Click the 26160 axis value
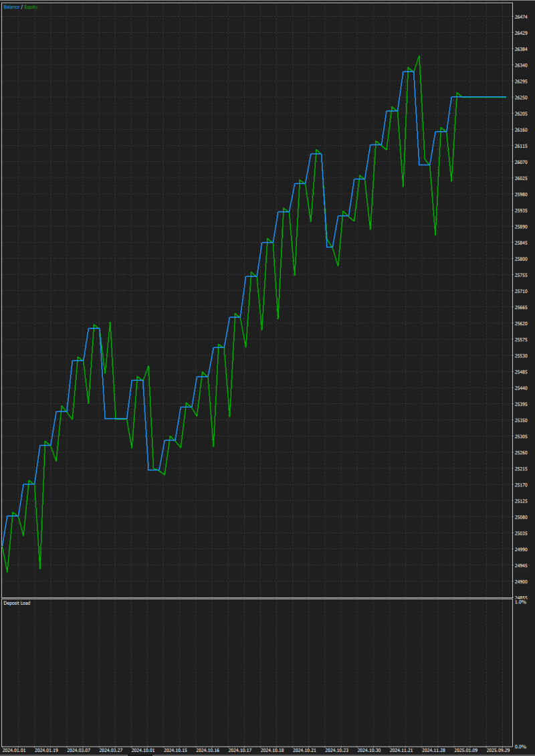The height and width of the screenshot is (756, 535). click(520, 130)
